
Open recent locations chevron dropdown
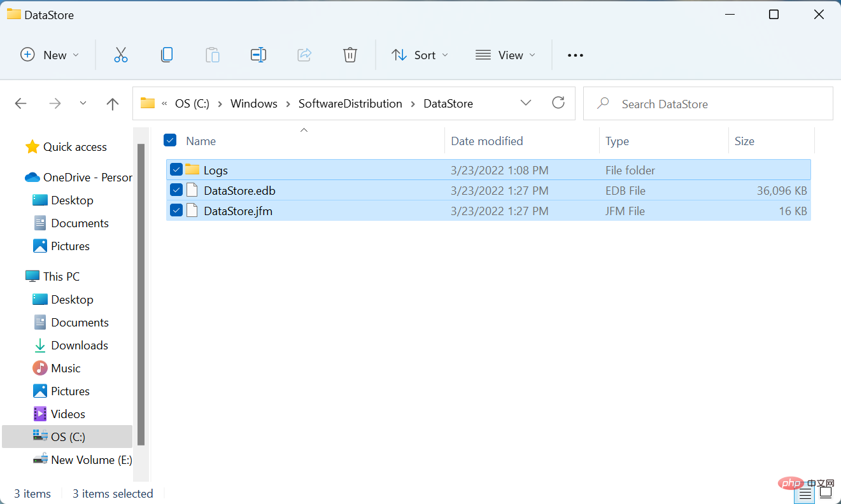[83, 103]
